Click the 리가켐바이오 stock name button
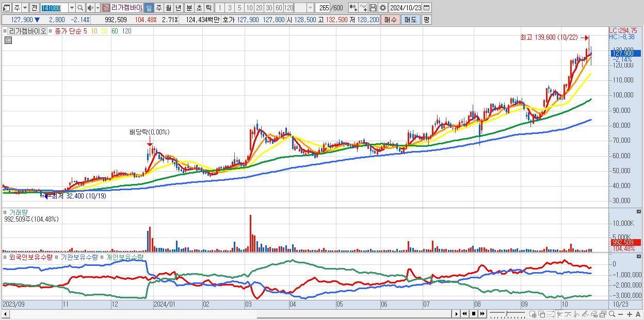The image size is (644, 320). pyautogui.click(x=126, y=8)
